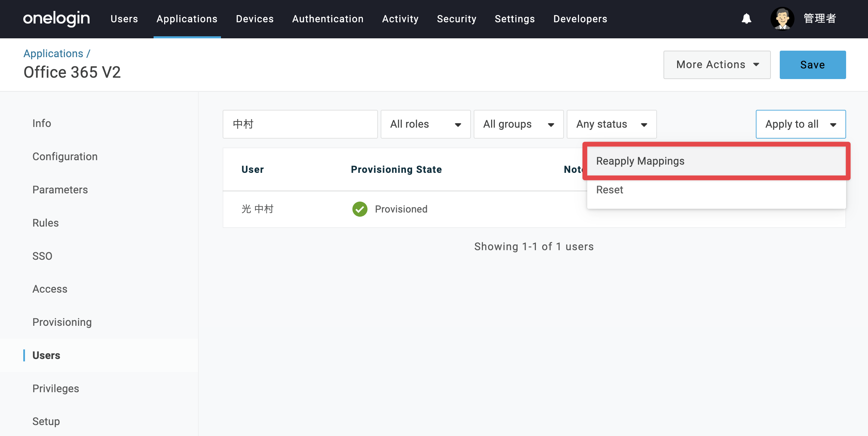
Task: Click the 管理者 account name
Action: click(820, 18)
